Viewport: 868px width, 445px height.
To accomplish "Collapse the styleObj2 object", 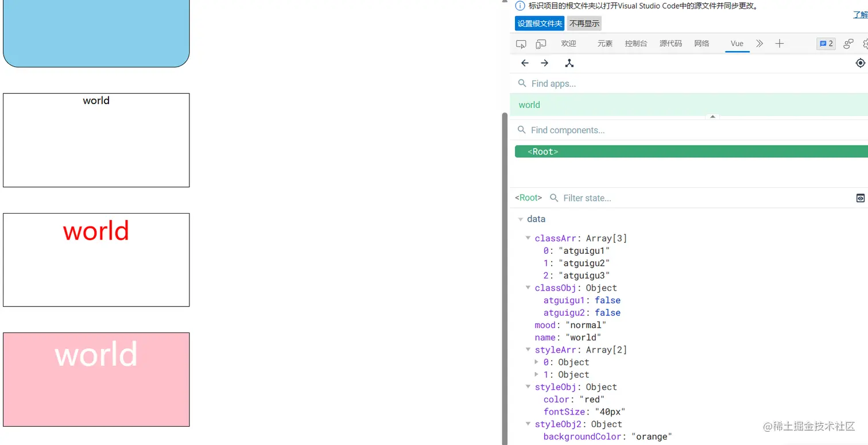I will (x=529, y=424).
